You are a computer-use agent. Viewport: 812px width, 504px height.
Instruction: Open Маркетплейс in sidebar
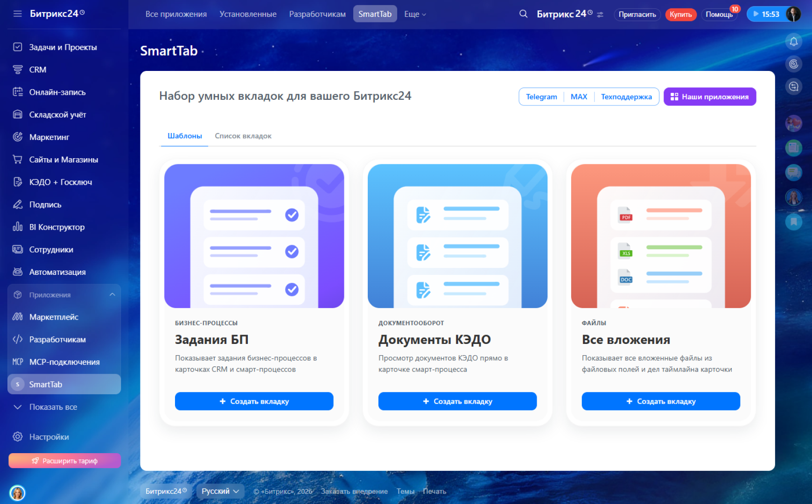64,317
